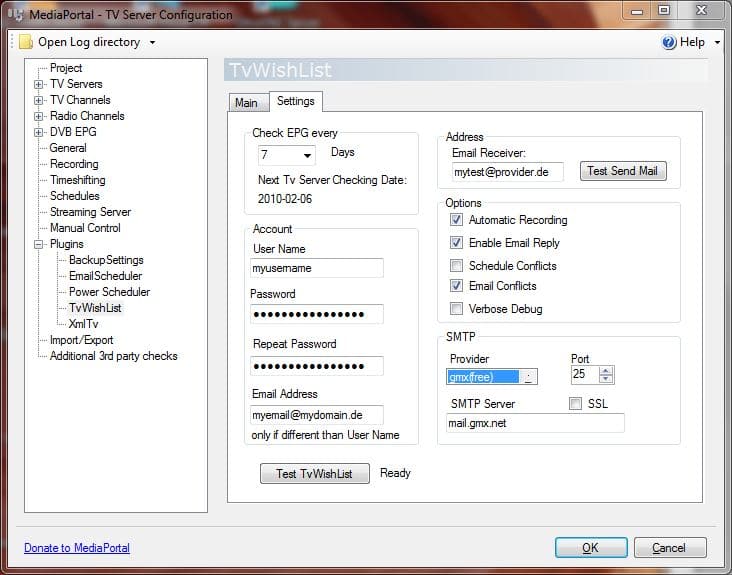Uncheck the Automatic Recording option
732x575 pixels.
(456, 220)
